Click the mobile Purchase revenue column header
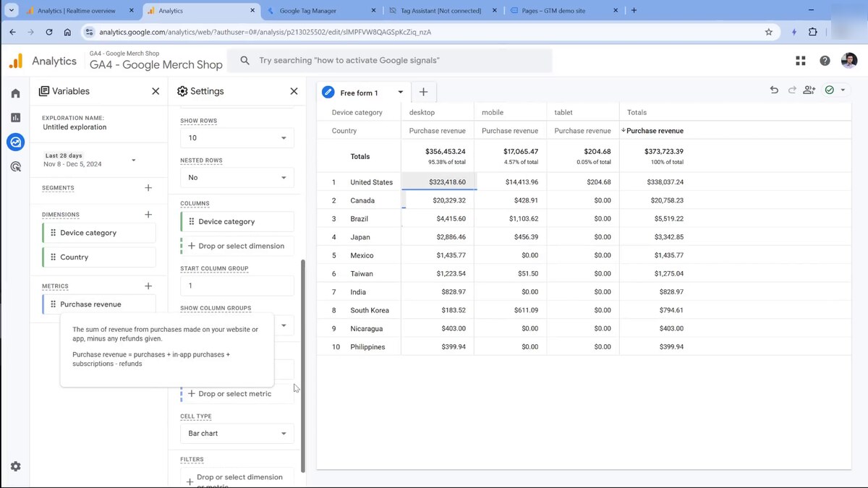The height and width of the screenshot is (488, 868). tap(510, 131)
